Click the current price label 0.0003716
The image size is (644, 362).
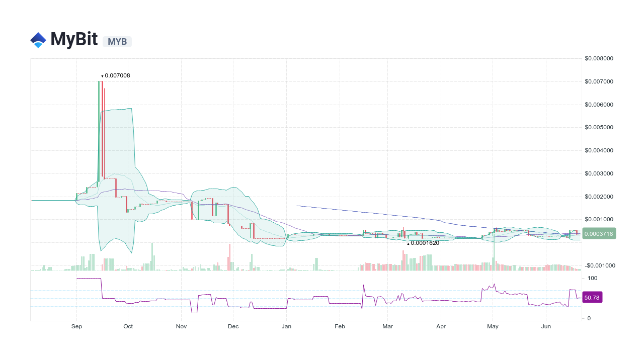[599, 234]
